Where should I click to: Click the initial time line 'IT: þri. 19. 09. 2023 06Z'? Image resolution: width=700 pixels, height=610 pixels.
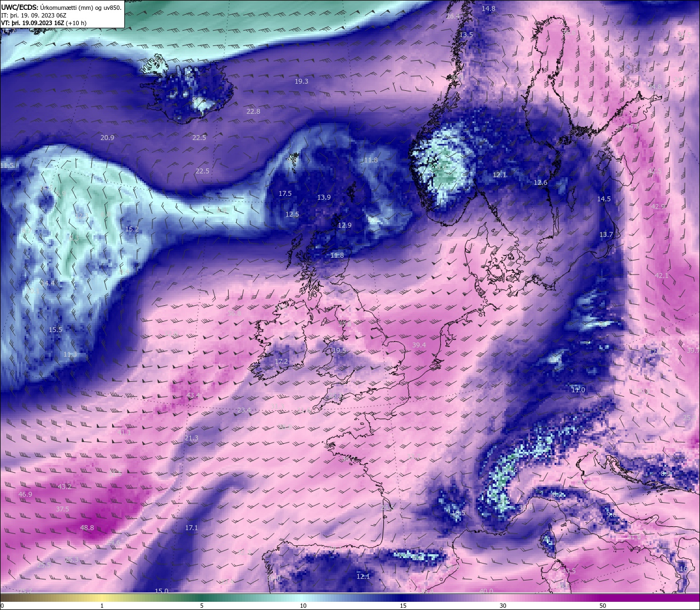pos(34,15)
